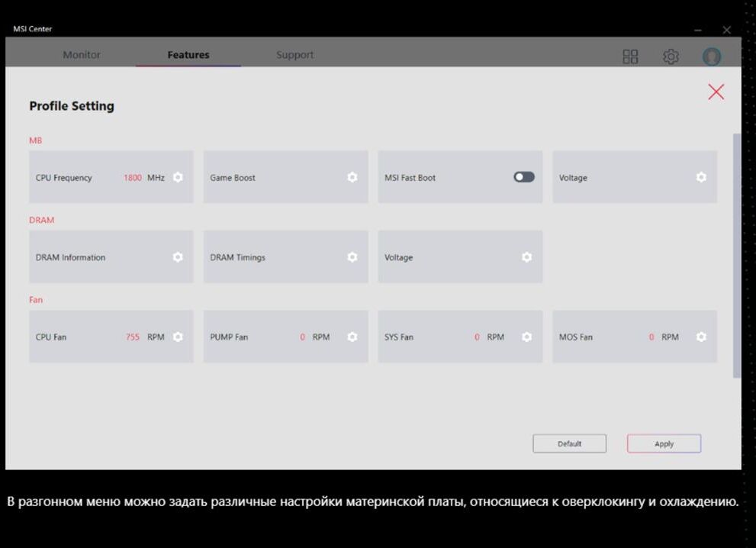Click the Apply button
This screenshot has width=756, height=548.
coord(664,443)
